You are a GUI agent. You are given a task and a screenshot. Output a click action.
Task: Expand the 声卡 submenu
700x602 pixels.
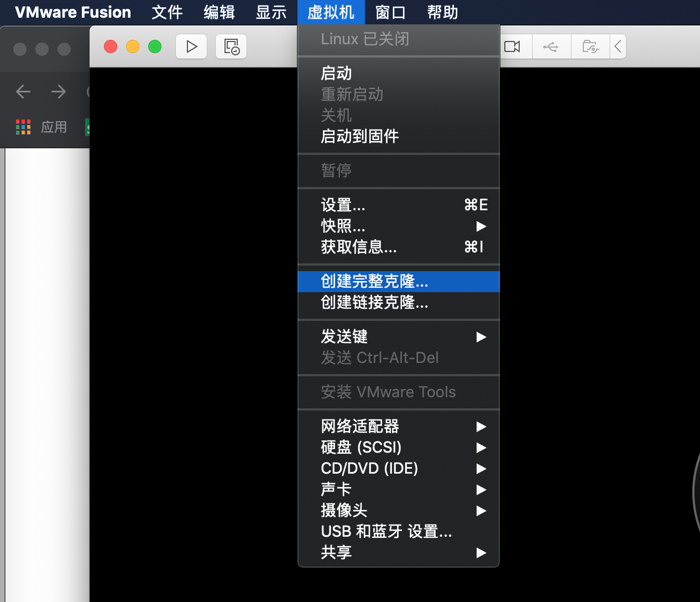(x=399, y=489)
